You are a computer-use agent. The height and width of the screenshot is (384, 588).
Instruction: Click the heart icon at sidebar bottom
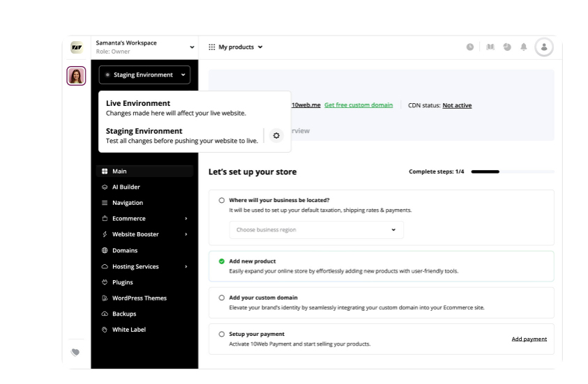point(75,353)
